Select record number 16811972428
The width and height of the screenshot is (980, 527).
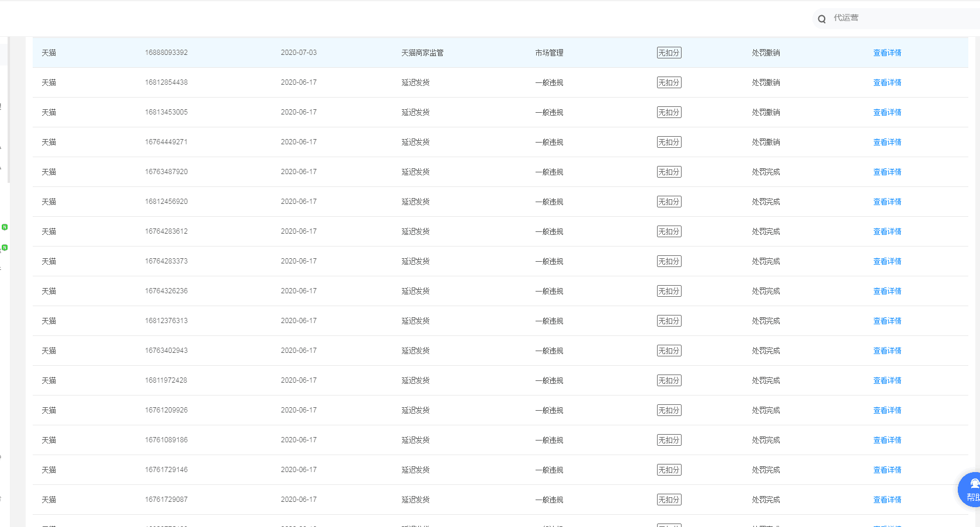pyautogui.click(x=166, y=380)
